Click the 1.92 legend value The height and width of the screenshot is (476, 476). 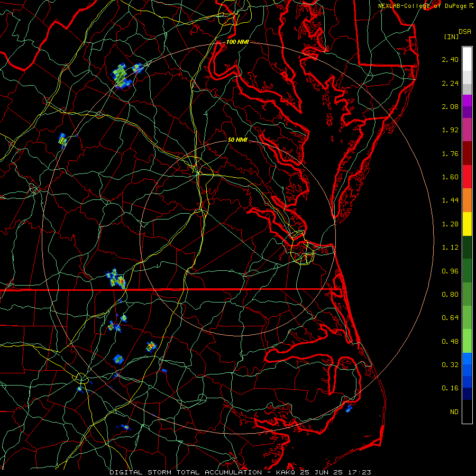pyautogui.click(x=450, y=130)
